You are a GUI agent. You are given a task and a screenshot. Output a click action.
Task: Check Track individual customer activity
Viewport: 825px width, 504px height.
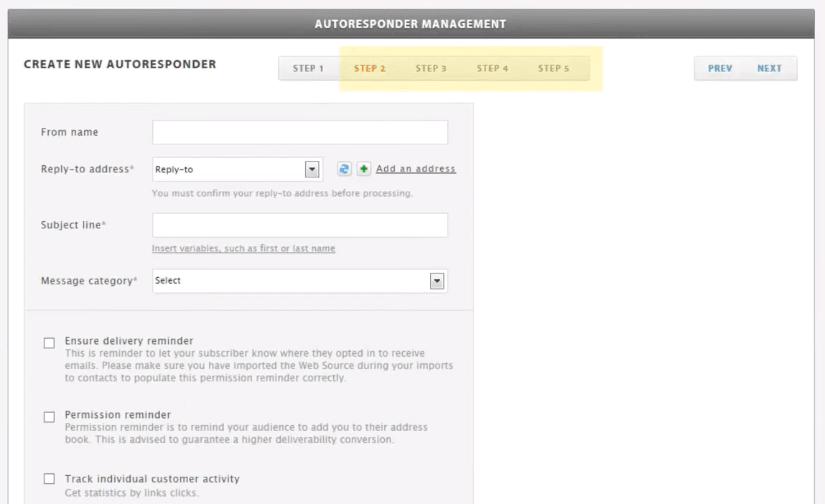tap(49, 479)
